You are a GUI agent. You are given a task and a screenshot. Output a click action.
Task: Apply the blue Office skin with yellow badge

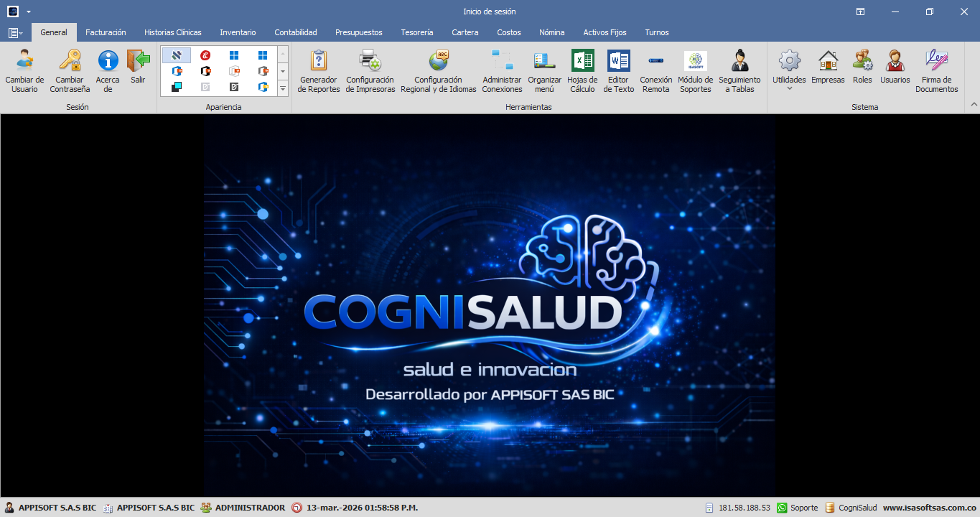[263, 87]
